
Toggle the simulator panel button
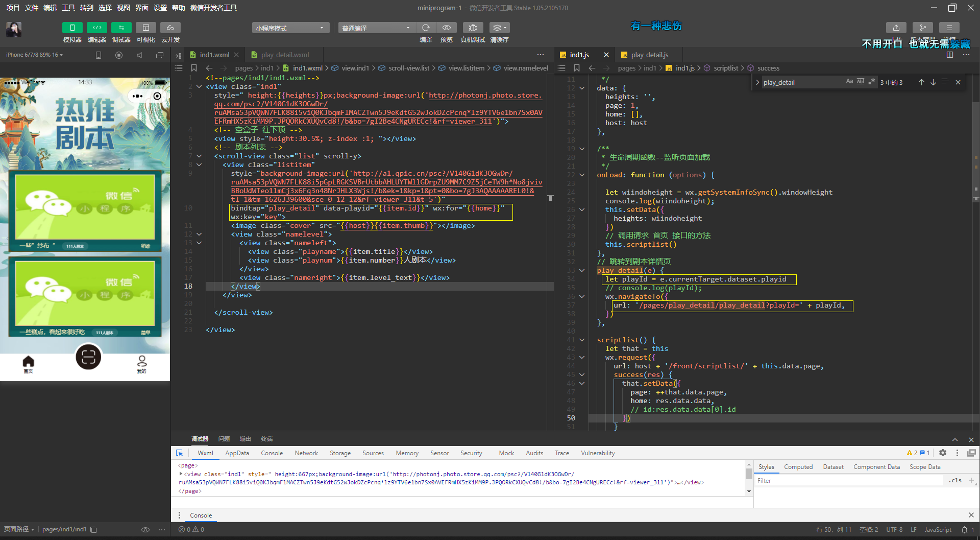tap(72, 28)
